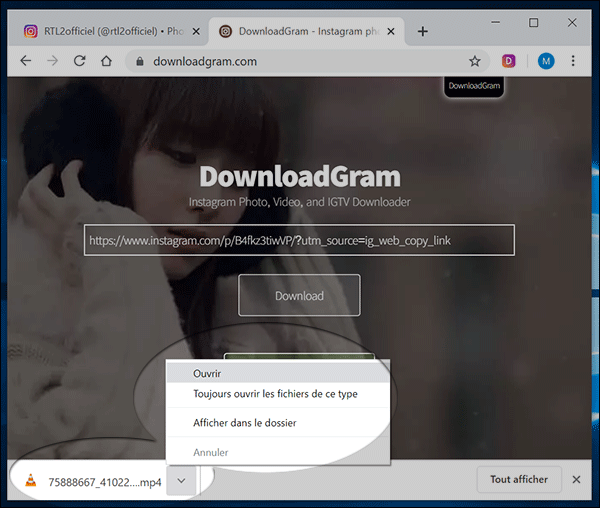Bookmark this page with the star icon
This screenshot has width=600, height=508.
click(475, 61)
